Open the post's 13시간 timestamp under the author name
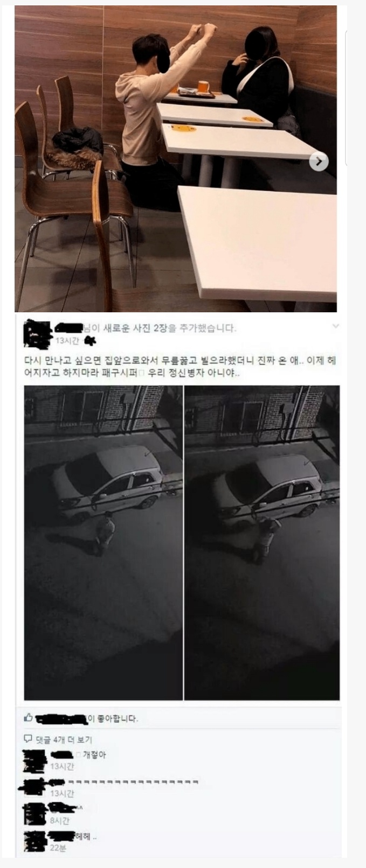Image resolution: width=366 pixels, height=868 pixels. click(67, 341)
